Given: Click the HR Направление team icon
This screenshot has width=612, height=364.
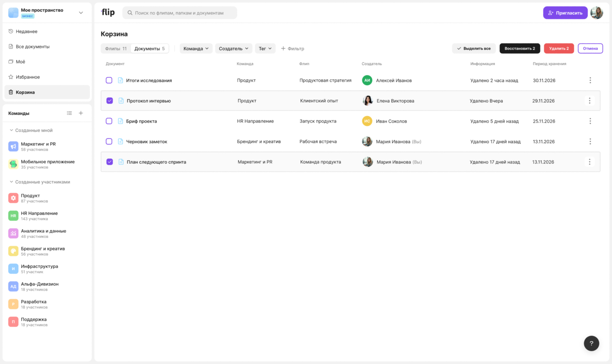Looking at the screenshot, I should [13, 216].
